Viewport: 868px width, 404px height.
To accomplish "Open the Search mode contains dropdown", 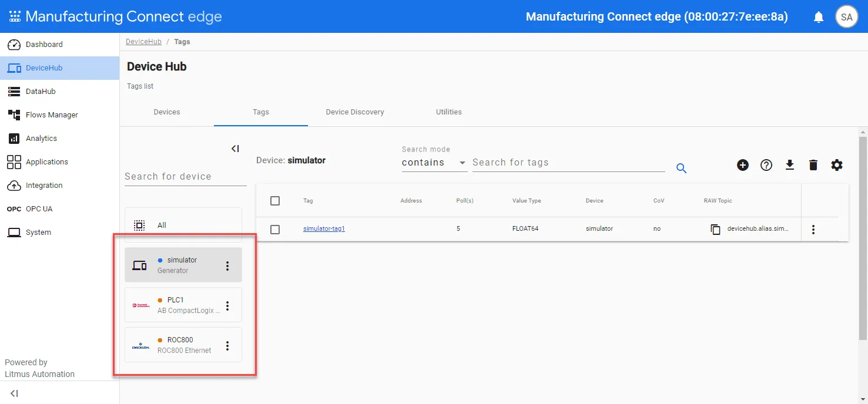I will (x=434, y=163).
